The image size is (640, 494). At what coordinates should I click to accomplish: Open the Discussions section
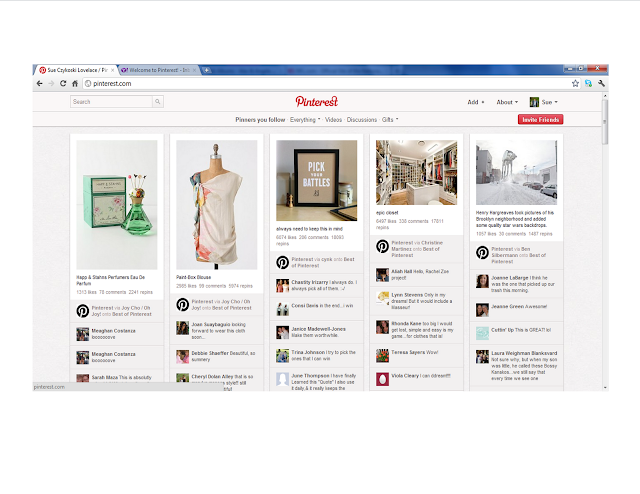[x=362, y=120]
